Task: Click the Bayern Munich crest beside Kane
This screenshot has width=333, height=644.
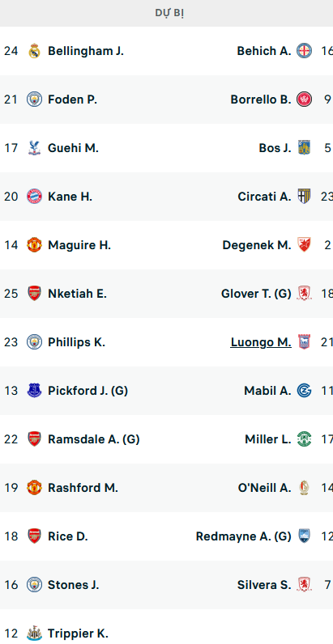Action: coord(34,197)
